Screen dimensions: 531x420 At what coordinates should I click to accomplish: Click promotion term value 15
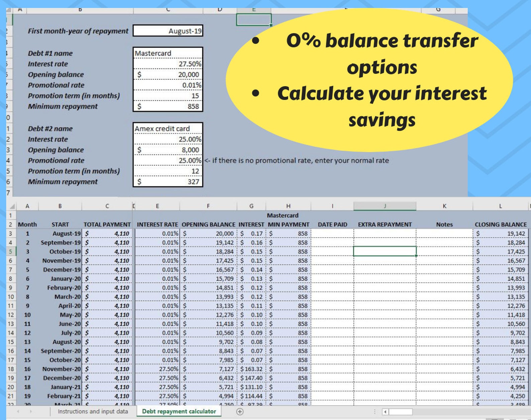pyautogui.click(x=168, y=96)
